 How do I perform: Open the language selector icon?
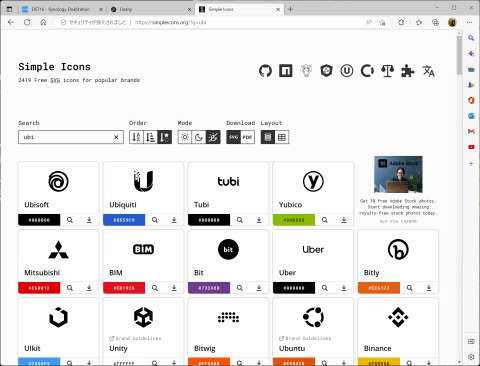click(428, 71)
